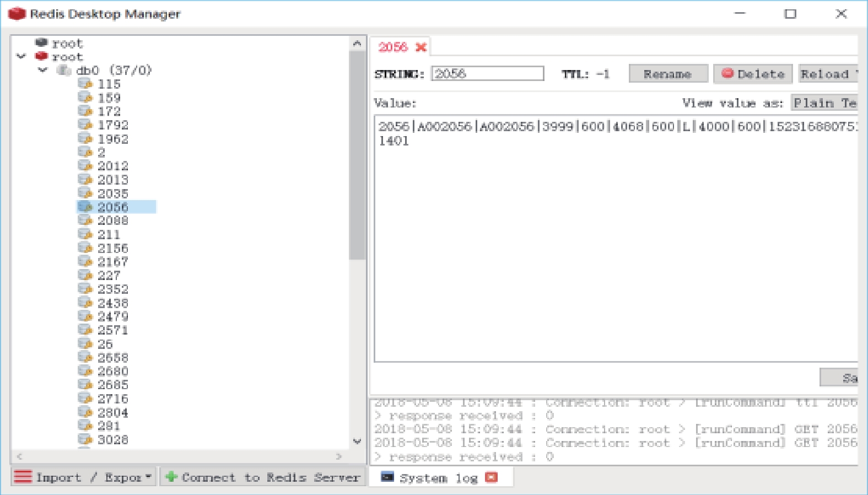Image resolution: width=868 pixels, height=495 pixels.
Task: Click the key icon beside 1962
Action: [x=85, y=138]
